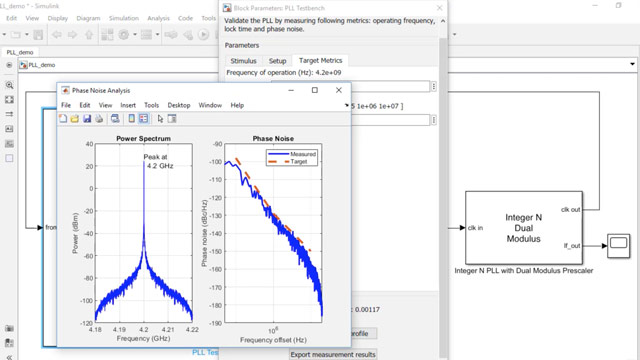Expand the dropdown next to the open model icon
Screen dimensions: 640x360
[27, 35]
